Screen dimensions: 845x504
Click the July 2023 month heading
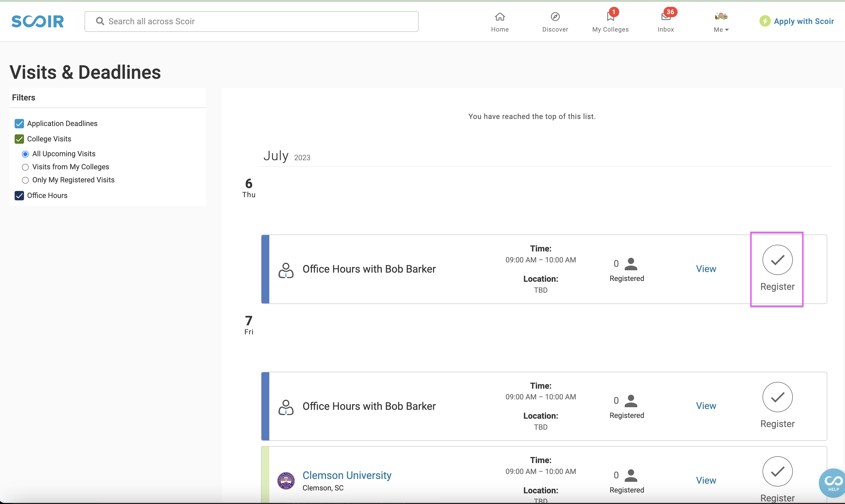point(287,156)
